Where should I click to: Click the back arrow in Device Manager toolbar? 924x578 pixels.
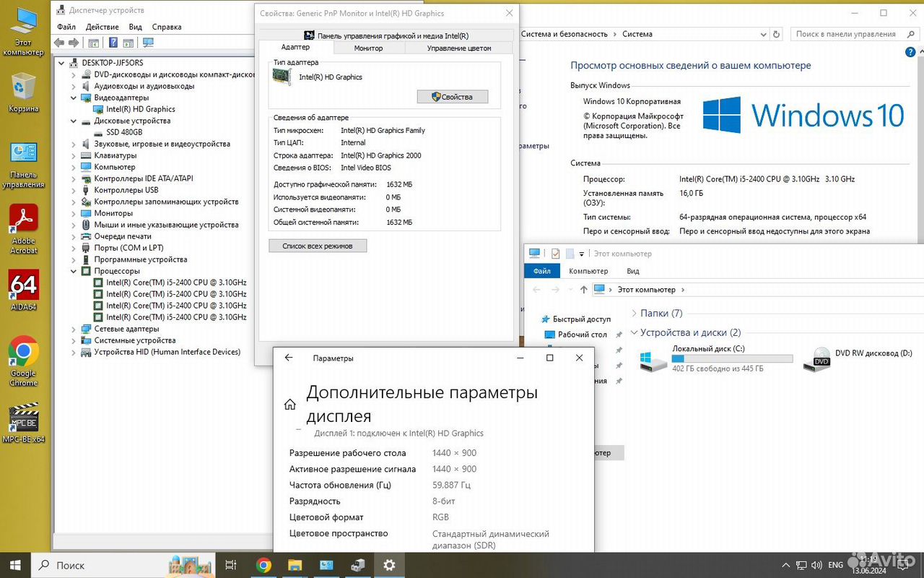(59, 43)
